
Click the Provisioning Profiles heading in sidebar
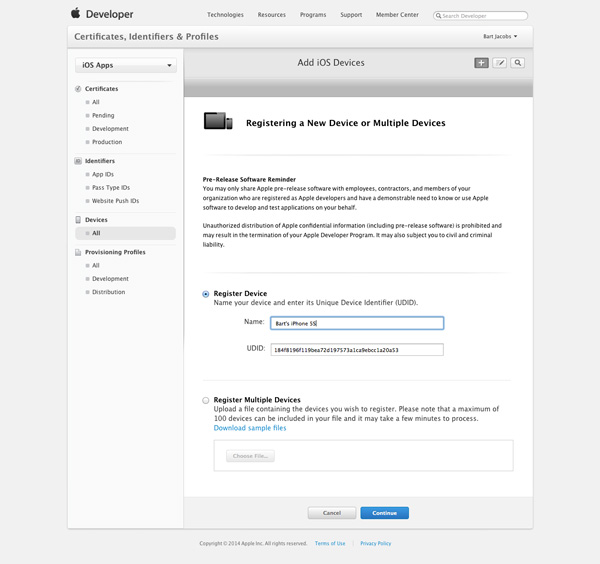click(x=115, y=252)
